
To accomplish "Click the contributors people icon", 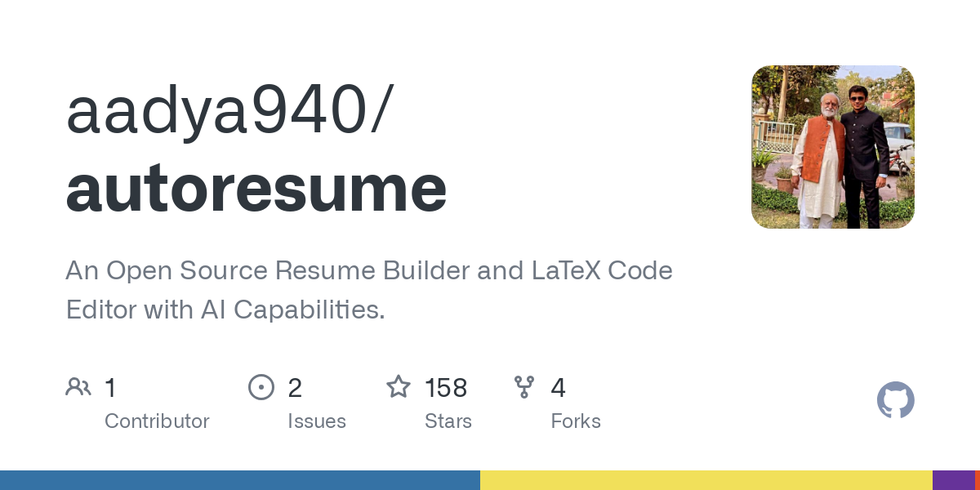I will (x=78, y=387).
